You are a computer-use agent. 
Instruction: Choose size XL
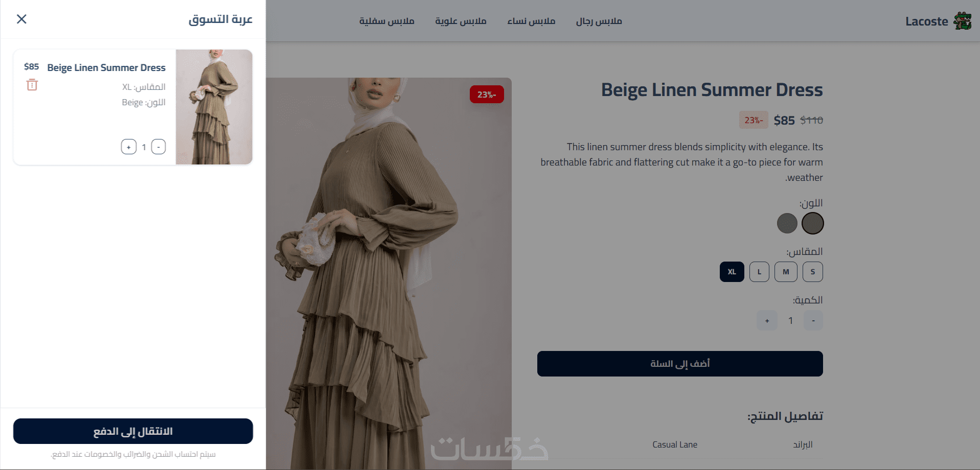click(x=732, y=272)
